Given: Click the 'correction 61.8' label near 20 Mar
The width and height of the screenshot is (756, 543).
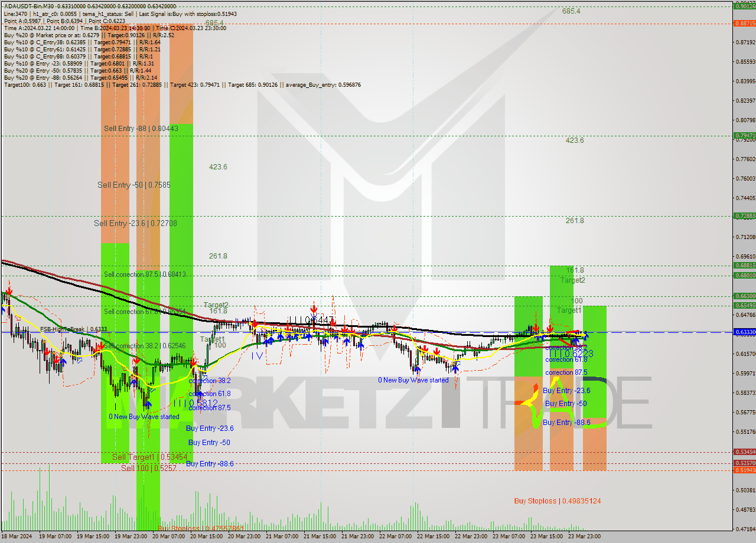Looking at the screenshot, I should pyautogui.click(x=210, y=394).
